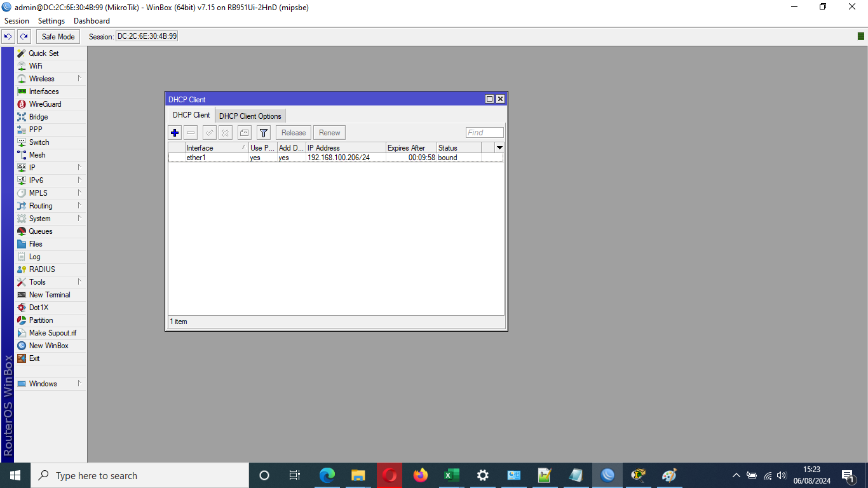Viewport: 868px width, 488px height.
Task: Sort by the IP Address column header
Action: click(x=346, y=148)
